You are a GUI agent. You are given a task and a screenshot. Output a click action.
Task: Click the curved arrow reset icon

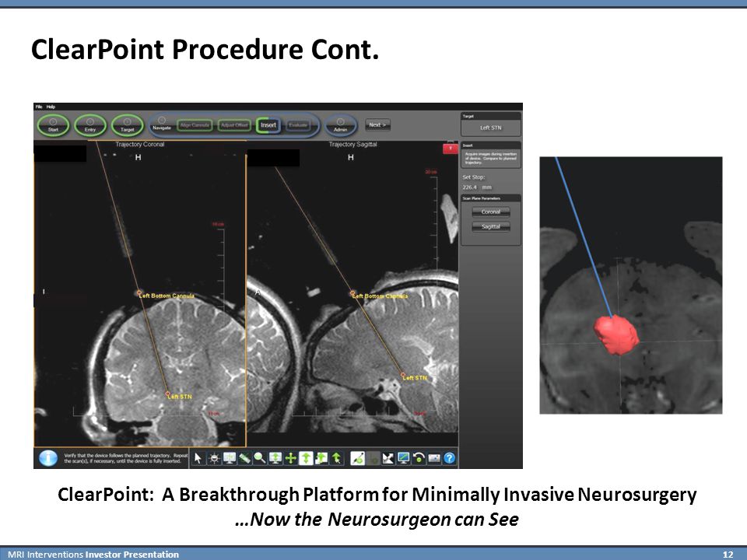point(419,458)
